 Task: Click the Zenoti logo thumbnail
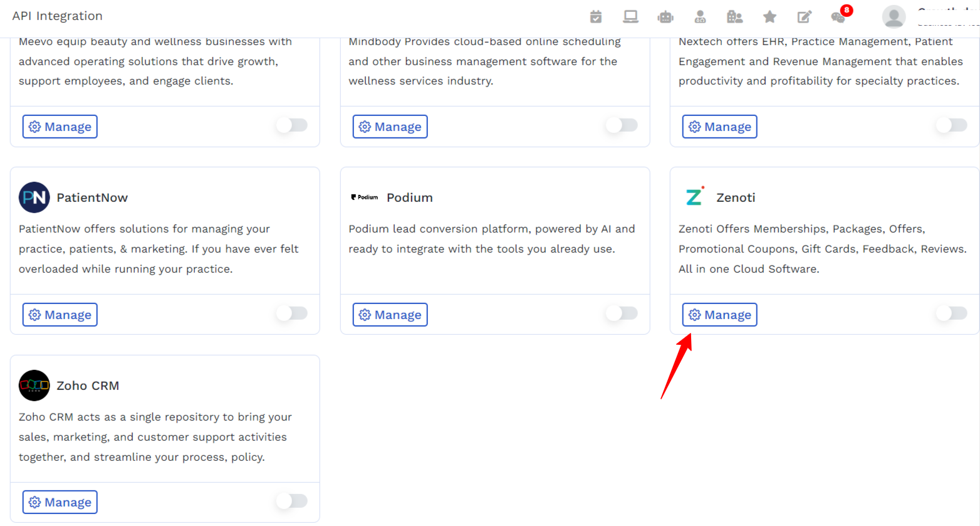694,197
